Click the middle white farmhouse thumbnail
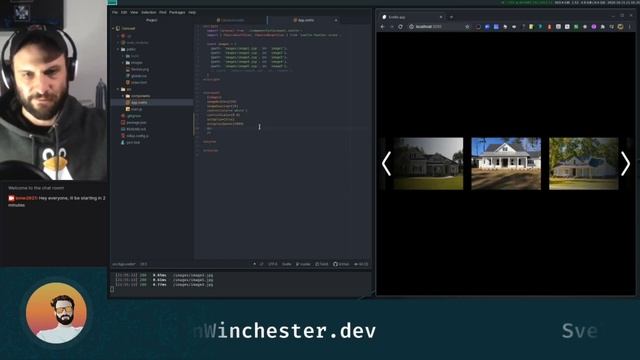640x360 pixels. (x=506, y=163)
